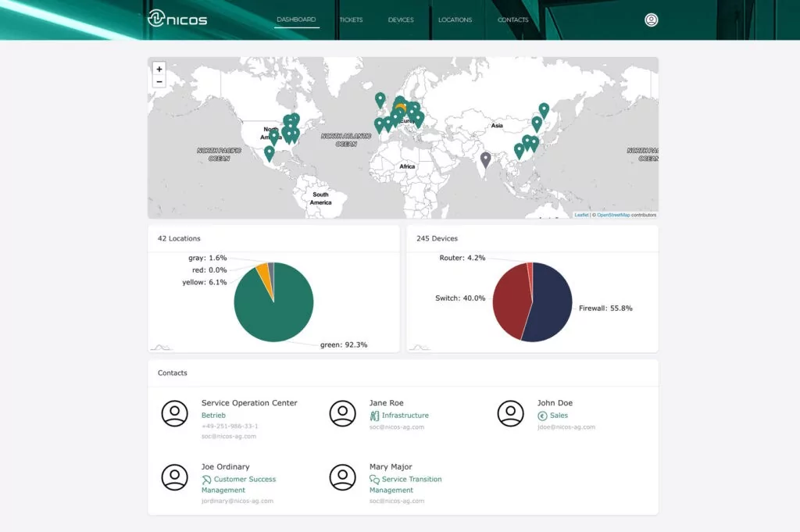Click Mary Major's avatar icon
This screenshot has width=800, height=532.
coord(342,477)
